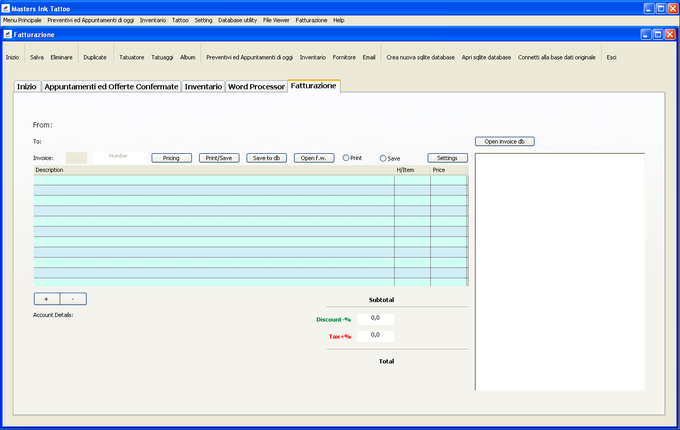The image size is (680, 430).
Task: Open the Database utility menu
Action: pos(237,20)
